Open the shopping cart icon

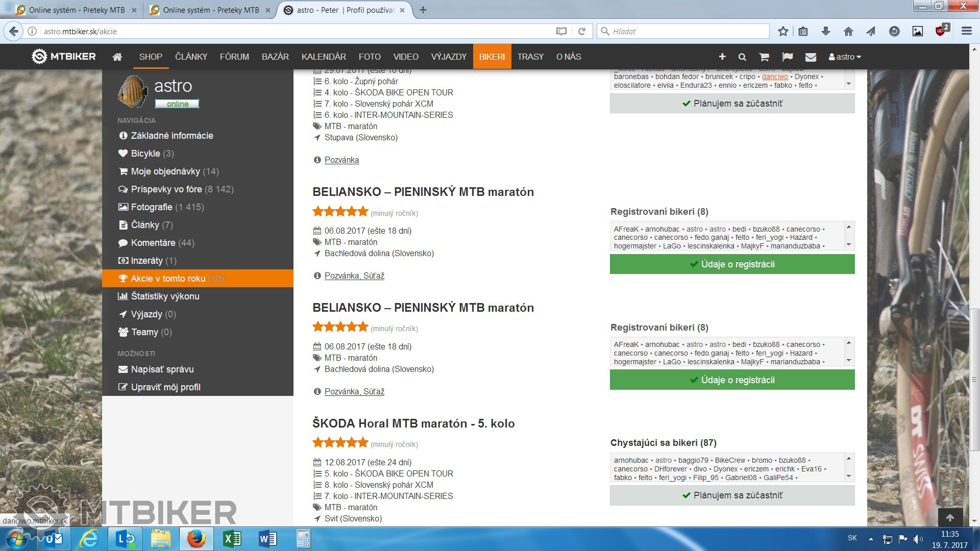coord(764,57)
